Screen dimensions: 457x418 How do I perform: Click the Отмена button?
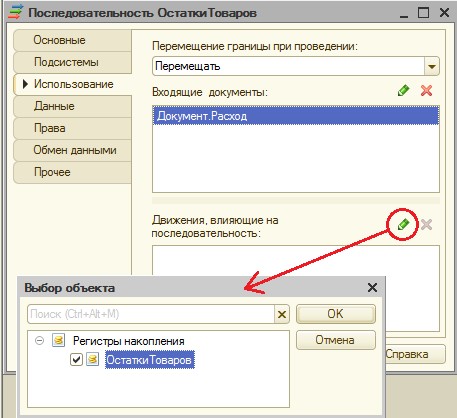[x=336, y=340]
